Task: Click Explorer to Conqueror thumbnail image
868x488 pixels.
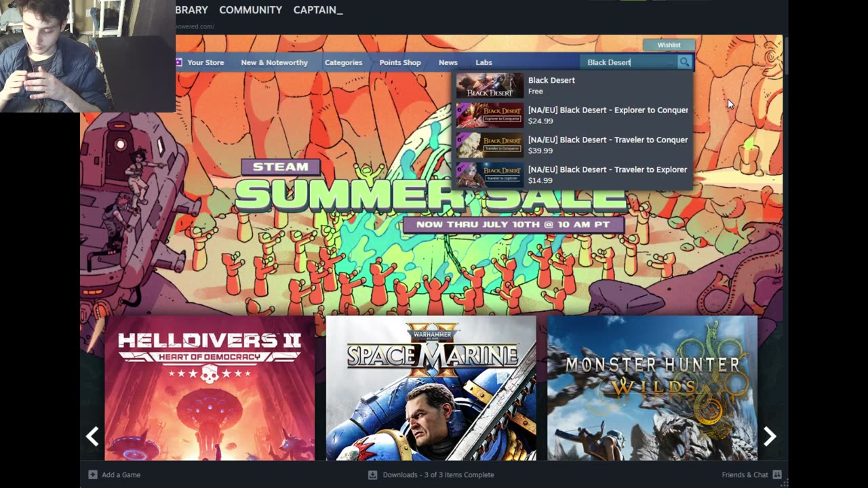Action: (490, 115)
